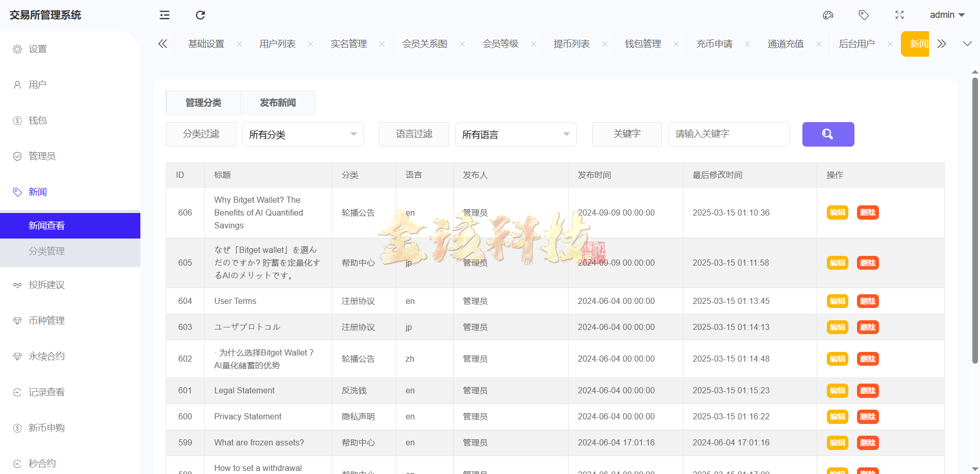Select the wallet icon beside 钱包

tap(17, 121)
